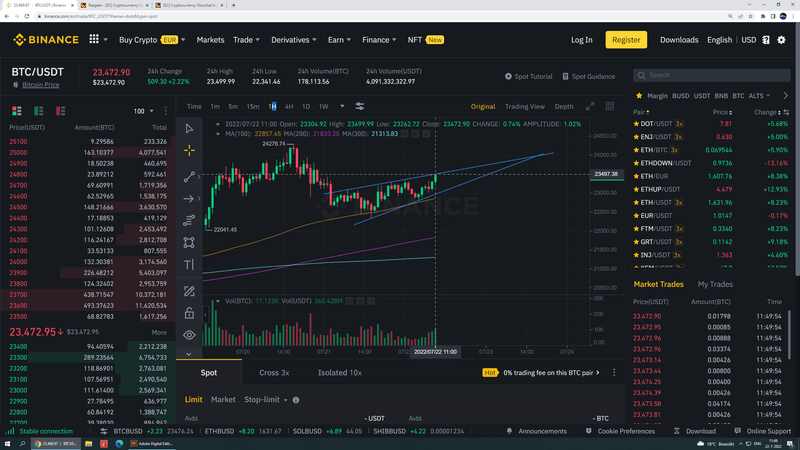Select the yellow crosshair drawing tool
Image resolution: width=800 pixels, height=450 pixels.
pyautogui.click(x=189, y=151)
